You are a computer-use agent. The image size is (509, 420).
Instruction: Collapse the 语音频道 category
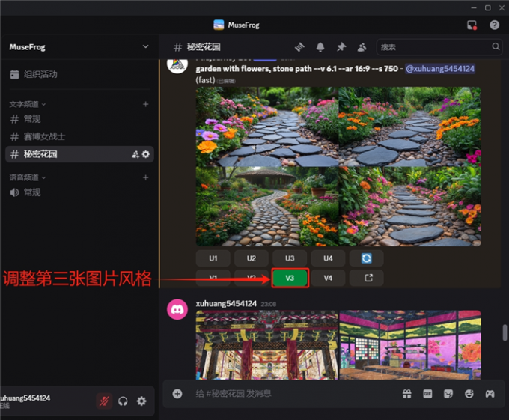coord(28,177)
